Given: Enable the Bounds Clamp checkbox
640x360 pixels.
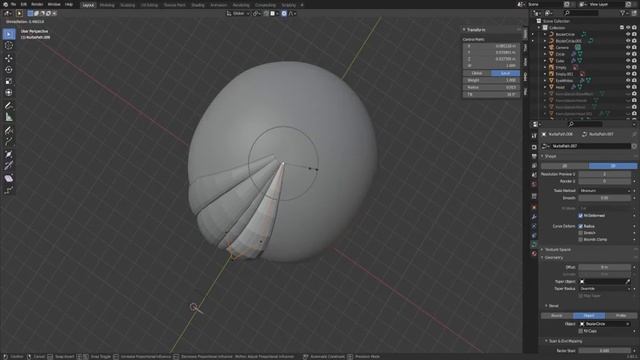Looking at the screenshot, I should (x=580, y=240).
